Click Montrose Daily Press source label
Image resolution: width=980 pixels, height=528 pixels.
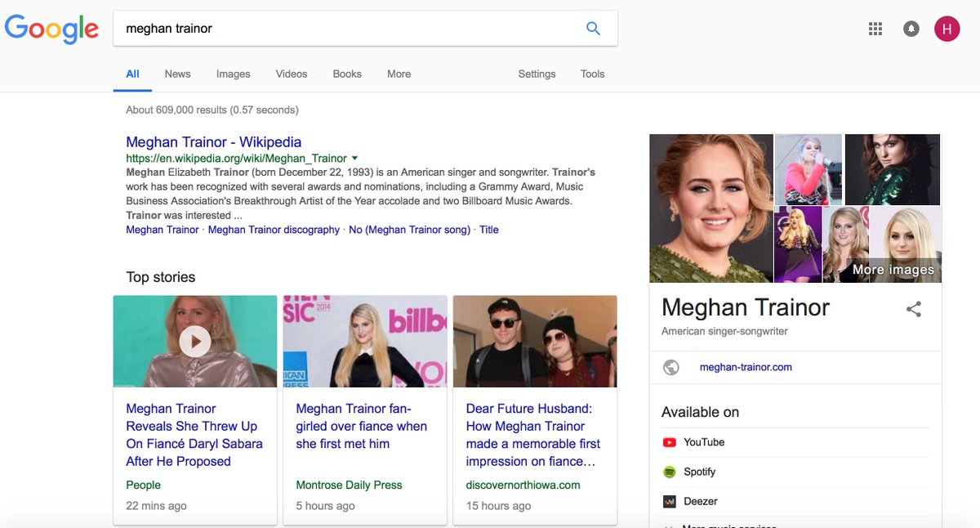tap(349, 485)
